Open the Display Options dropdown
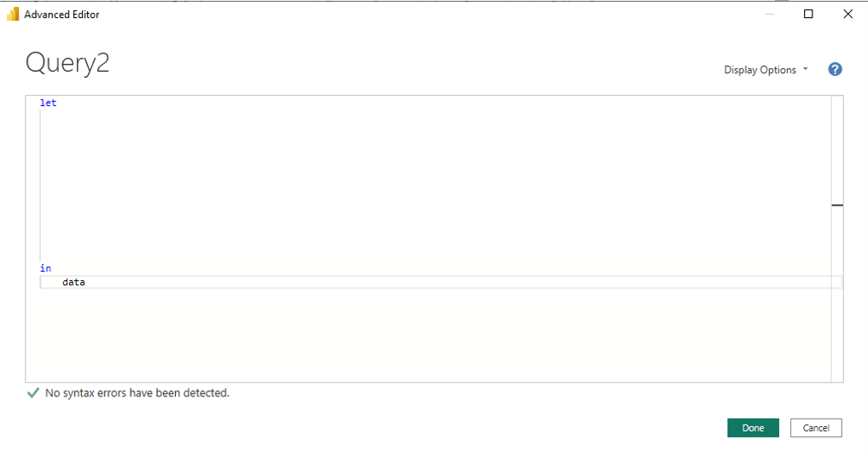Viewport: 868px width, 457px height. coord(766,70)
